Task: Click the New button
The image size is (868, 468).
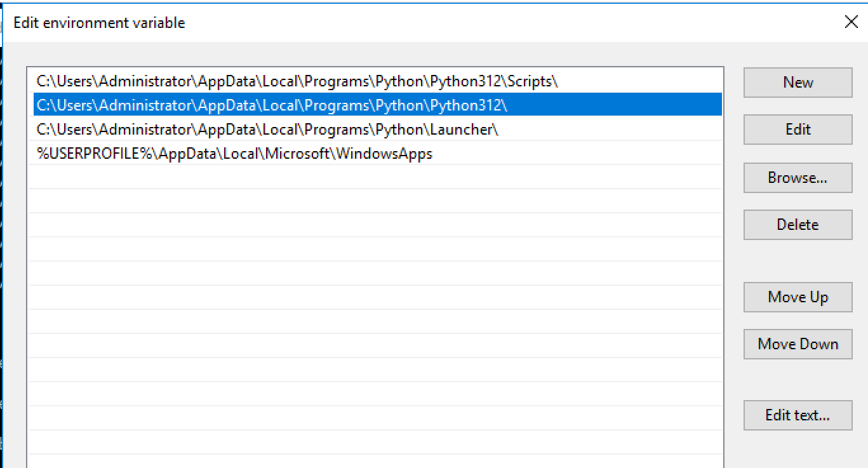Action: coord(798,83)
